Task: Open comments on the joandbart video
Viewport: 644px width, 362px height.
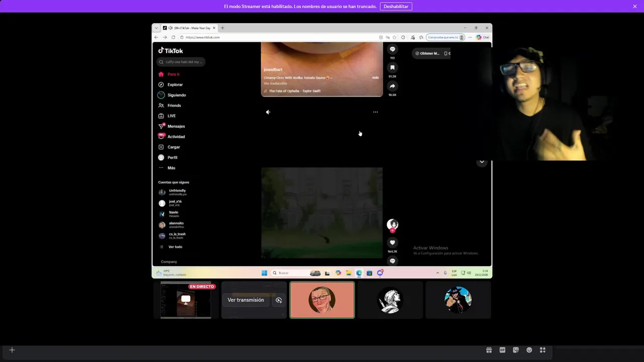Action: (392, 49)
